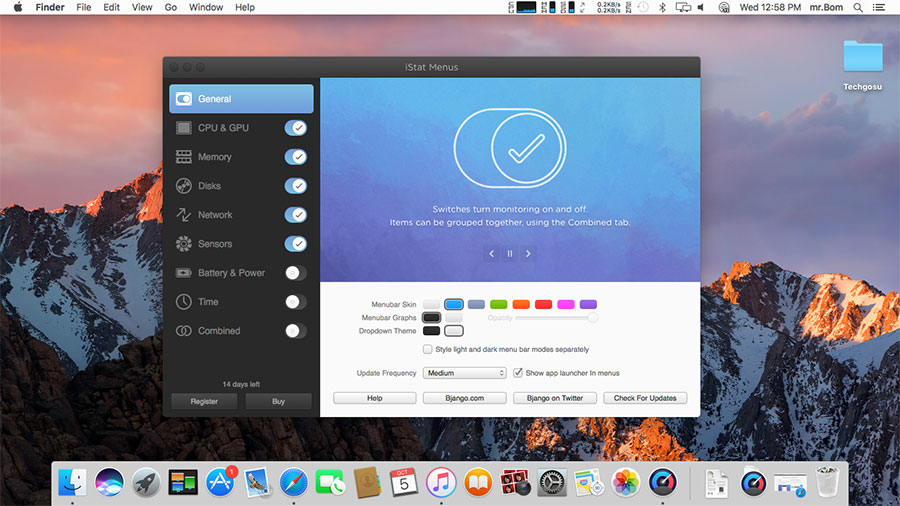Open Bjango on Twitter button
The image size is (900, 506).
click(x=554, y=398)
